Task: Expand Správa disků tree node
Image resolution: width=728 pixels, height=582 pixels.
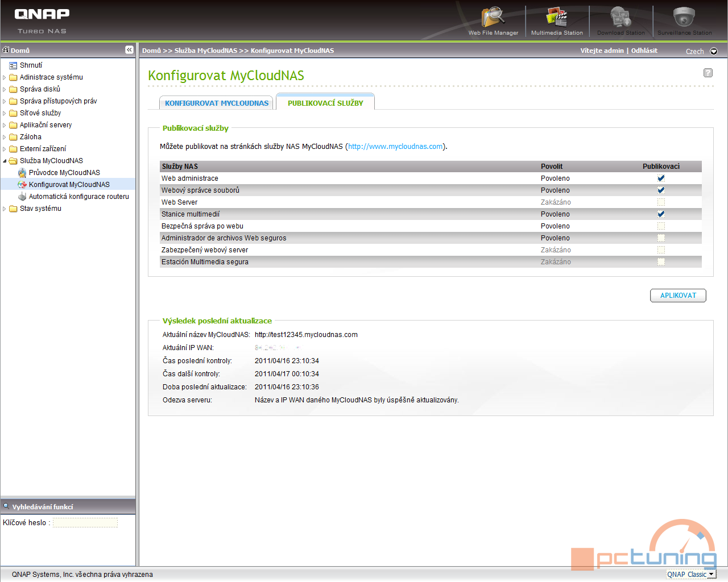Action: point(5,89)
